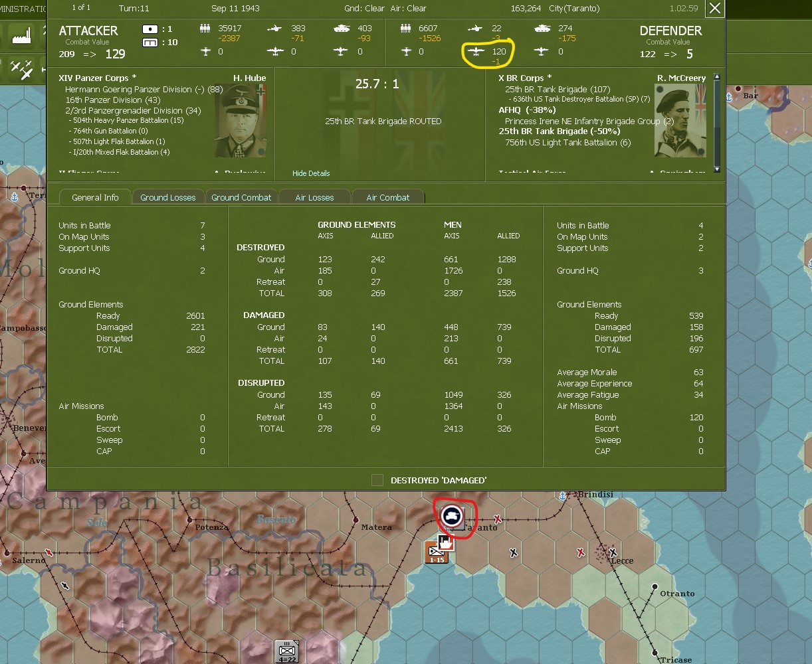Click City(Taranto) location in header
Screen dimensions: 812x664
point(574,9)
